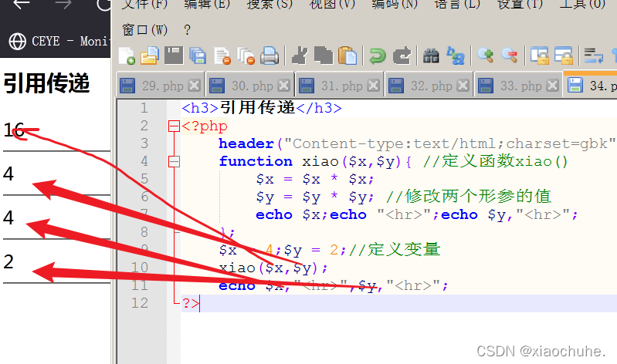Click the comment //定义变量
The image size is (617, 364).
point(395,249)
